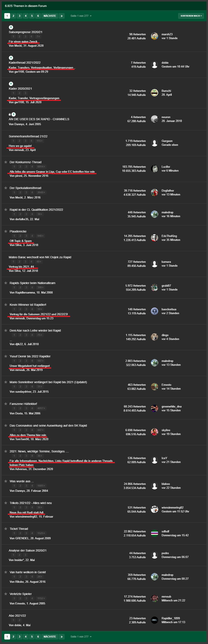
Task: Go to page 3 in the top pagination
Action: (x=20, y=16)
